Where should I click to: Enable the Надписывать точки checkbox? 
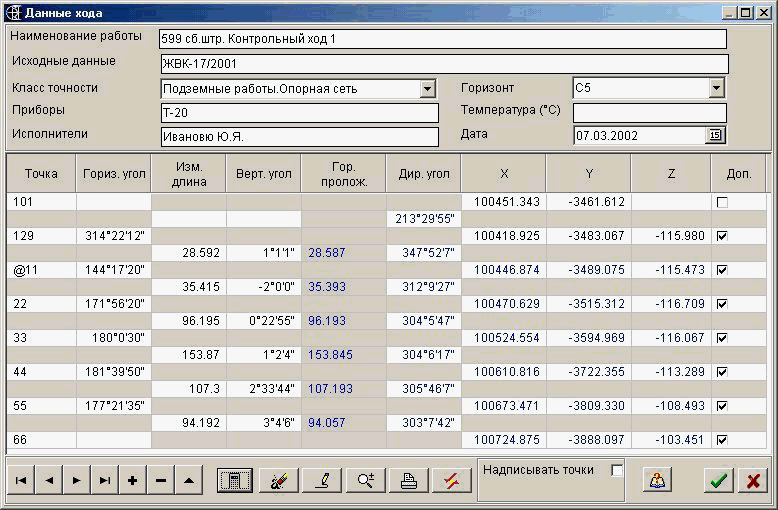pos(617,470)
